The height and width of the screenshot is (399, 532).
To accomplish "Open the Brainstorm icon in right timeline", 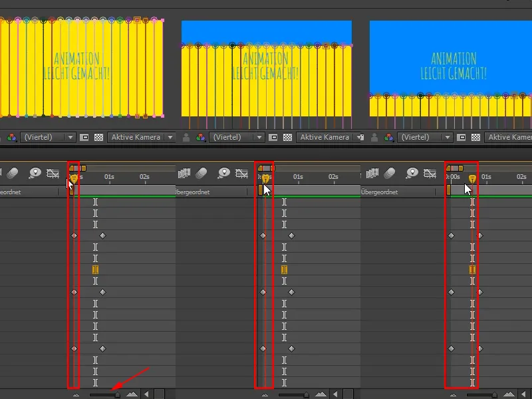I will coord(412,173).
